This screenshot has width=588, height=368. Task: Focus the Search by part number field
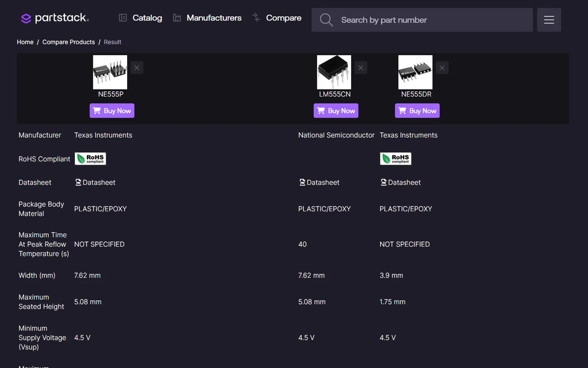(x=422, y=20)
